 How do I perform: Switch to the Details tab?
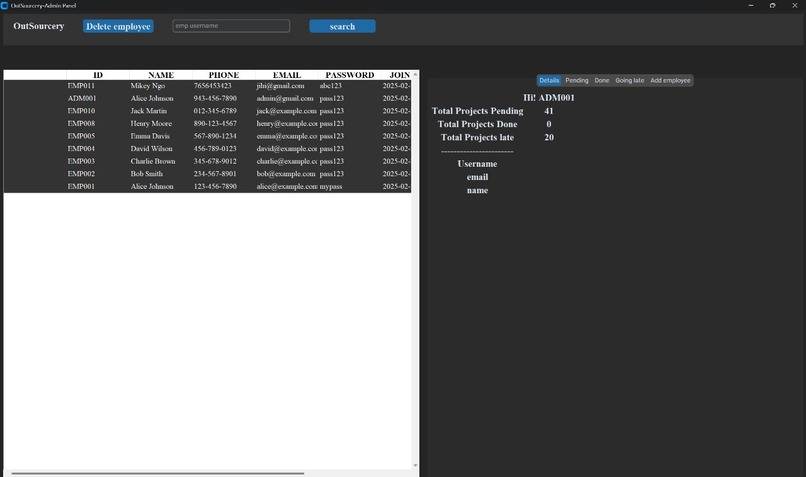[549, 81]
